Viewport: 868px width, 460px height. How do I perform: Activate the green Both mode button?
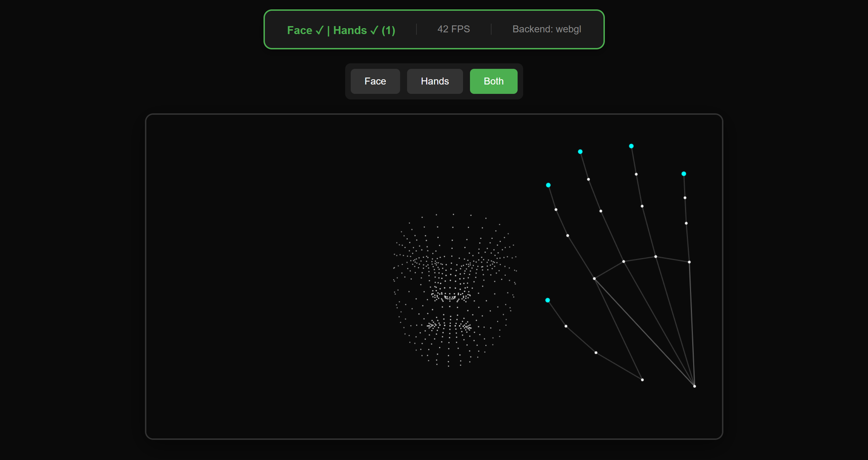click(493, 81)
